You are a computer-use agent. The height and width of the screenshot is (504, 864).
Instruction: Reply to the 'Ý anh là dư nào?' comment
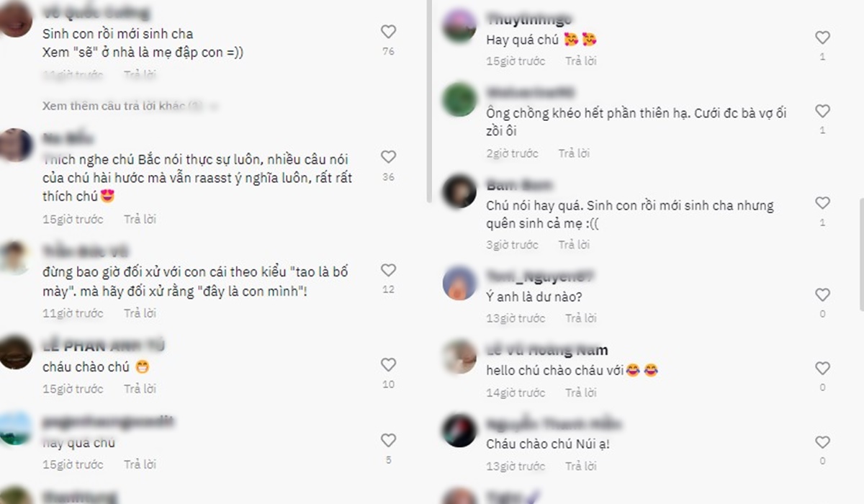pyautogui.click(x=581, y=318)
